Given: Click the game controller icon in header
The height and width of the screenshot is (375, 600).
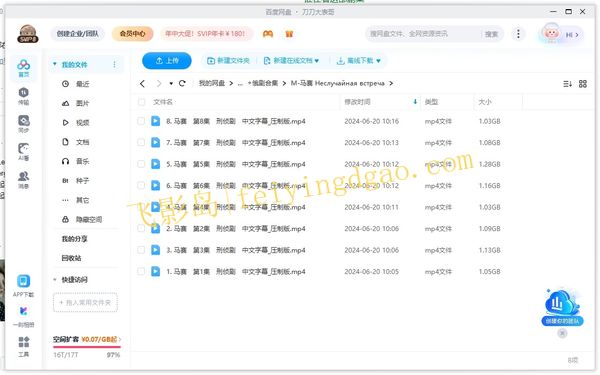Looking at the screenshot, I should (268, 34).
